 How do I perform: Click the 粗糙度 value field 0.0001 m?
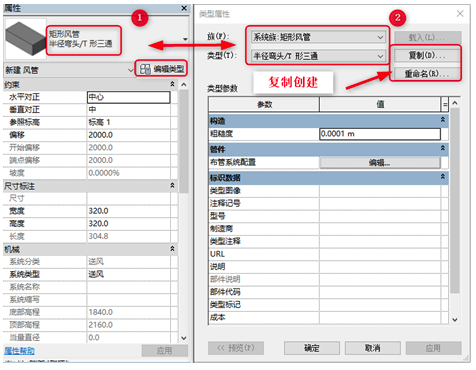click(x=380, y=134)
